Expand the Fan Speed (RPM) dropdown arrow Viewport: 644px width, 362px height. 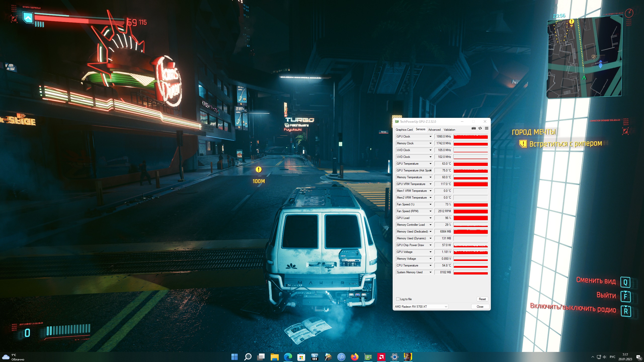coord(430,211)
